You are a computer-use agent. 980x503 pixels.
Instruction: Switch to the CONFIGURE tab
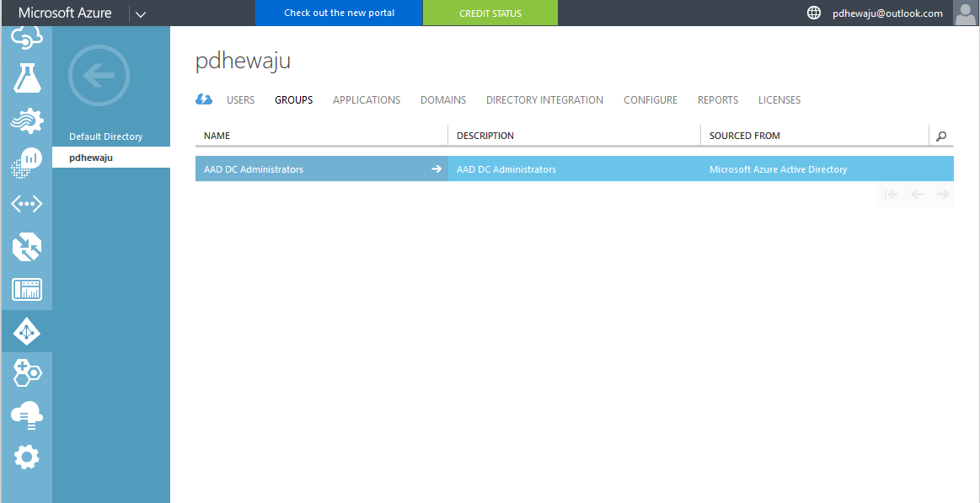[x=651, y=100]
